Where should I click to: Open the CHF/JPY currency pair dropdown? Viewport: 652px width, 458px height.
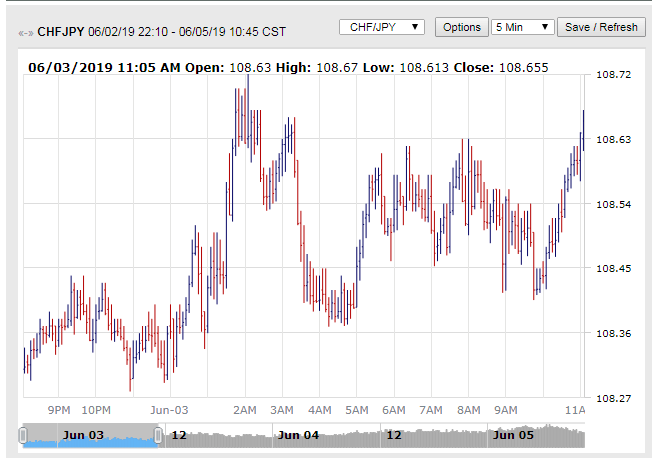pyautogui.click(x=383, y=27)
